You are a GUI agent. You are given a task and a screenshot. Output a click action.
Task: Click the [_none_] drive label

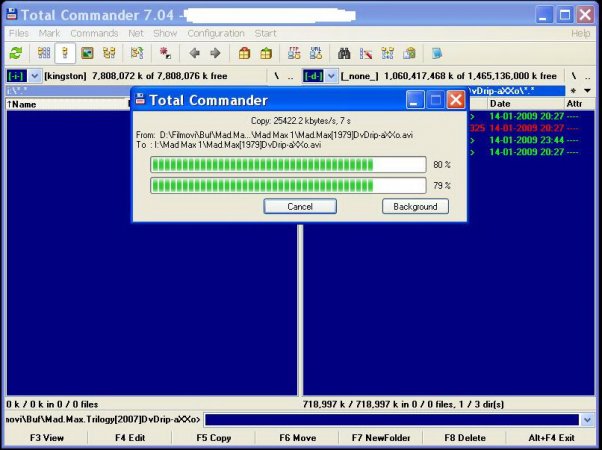359,76
